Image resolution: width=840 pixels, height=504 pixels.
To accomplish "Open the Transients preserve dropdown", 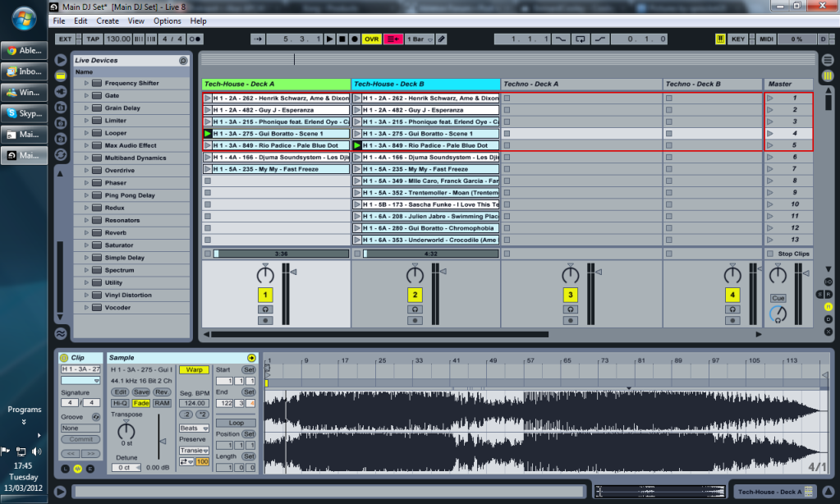I will [194, 451].
